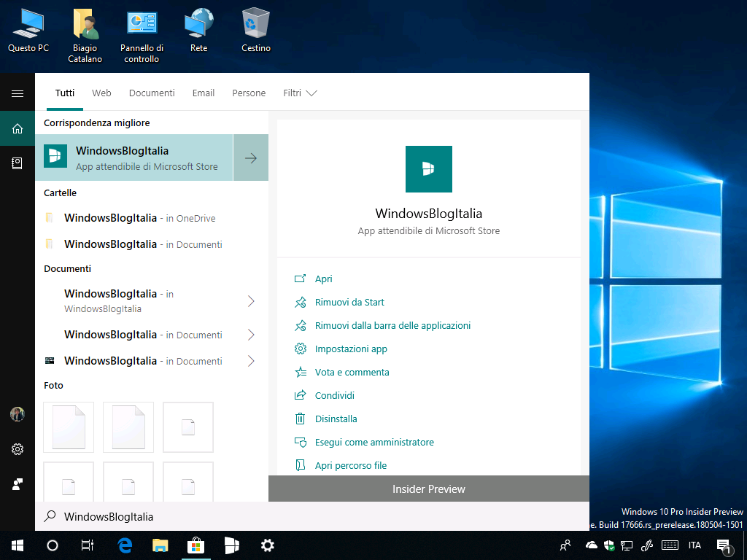Image resolution: width=747 pixels, height=560 pixels.
Task: Expand chevron for document in WindowsBlogItalia folder
Action: pos(251,301)
